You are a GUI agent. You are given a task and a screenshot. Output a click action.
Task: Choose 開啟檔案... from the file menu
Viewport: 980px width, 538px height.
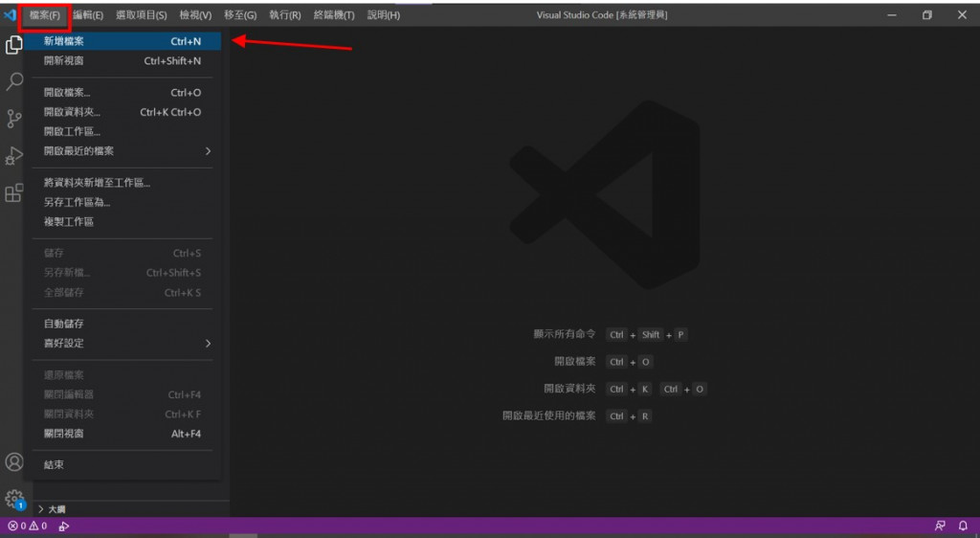(122, 93)
